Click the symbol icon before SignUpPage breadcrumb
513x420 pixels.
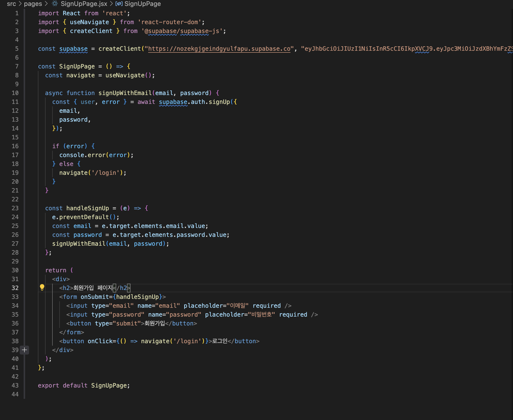[x=119, y=4]
